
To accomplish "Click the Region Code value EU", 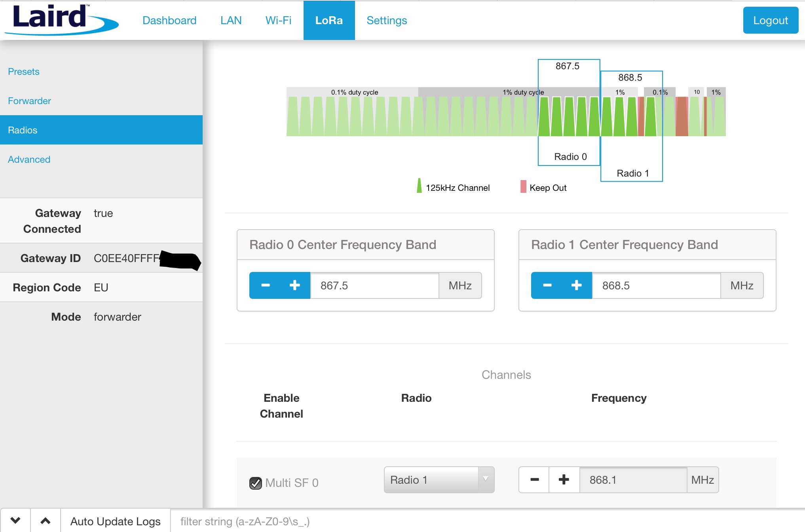I will (x=101, y=288).
